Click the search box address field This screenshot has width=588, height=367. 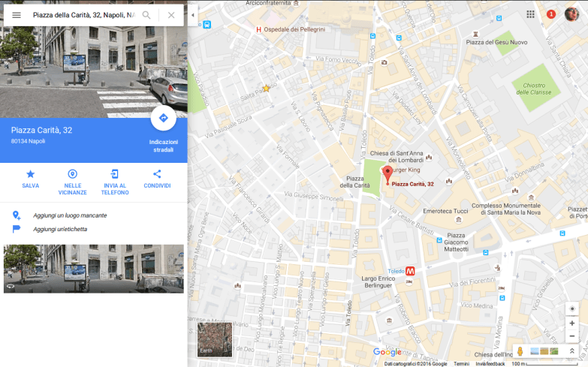point(83,15)
